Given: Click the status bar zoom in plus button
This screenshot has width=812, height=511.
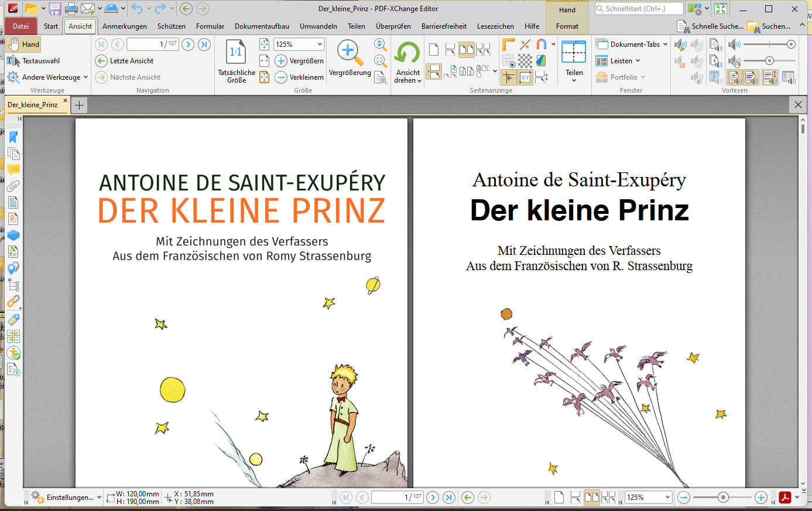Looking at the screenshot, I should [x=760, y=498].
